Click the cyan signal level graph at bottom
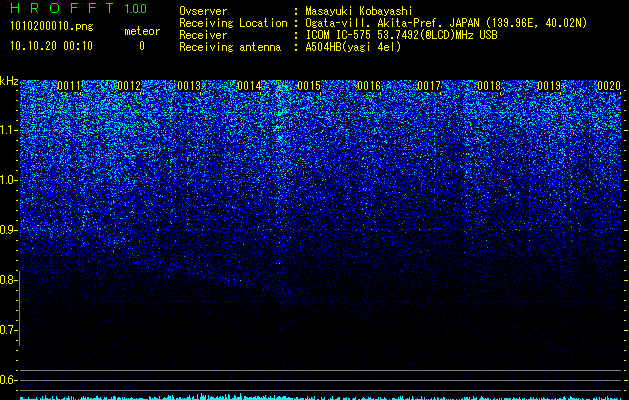 [x=321, y=397]
